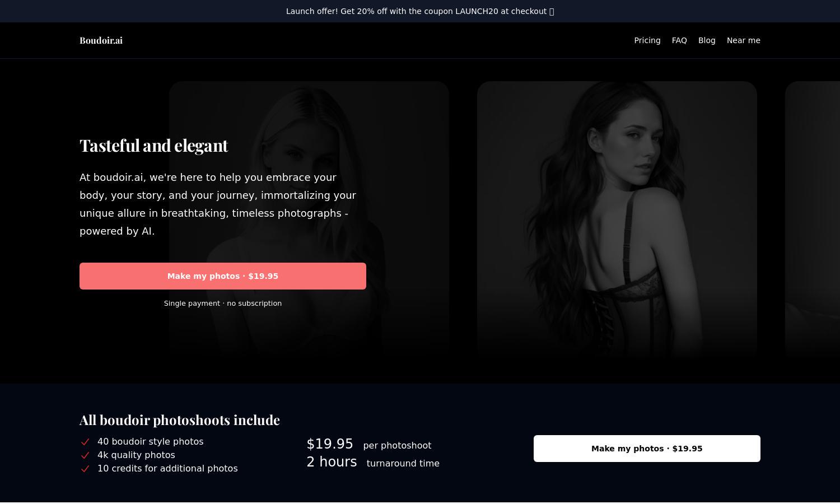Click the checkmark beside 4k quality photos

click(x=85, y=455)
